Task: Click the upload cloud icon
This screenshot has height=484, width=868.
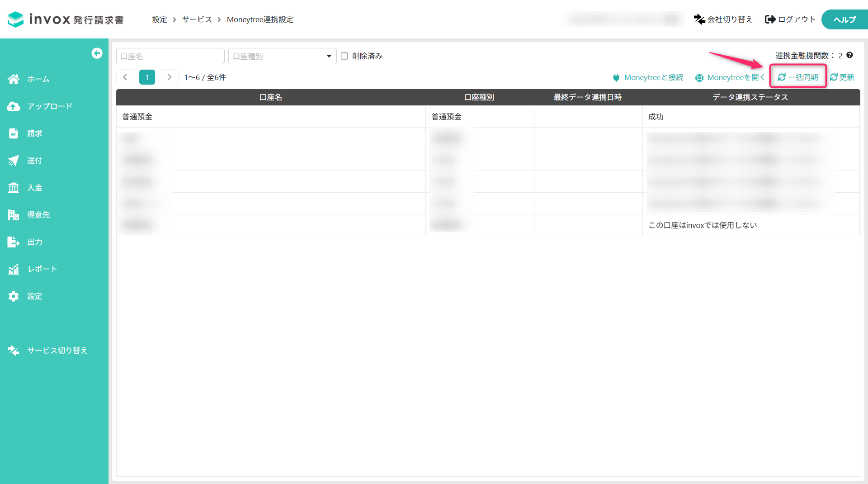Action: click(x=14, y=106)
